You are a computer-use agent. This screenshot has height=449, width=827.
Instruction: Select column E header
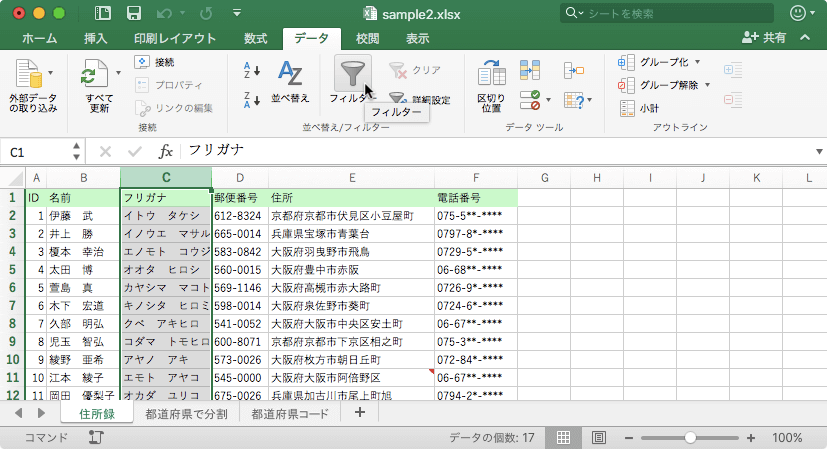(x=352, y=178)
